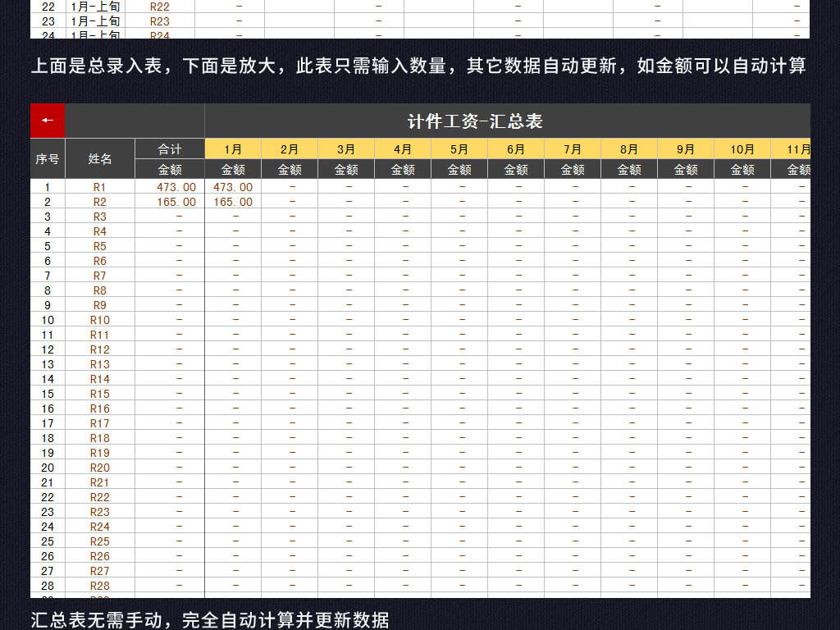Select the R7 name cell
Viewport: 840px width, 630px height.
tap(99, 276)
